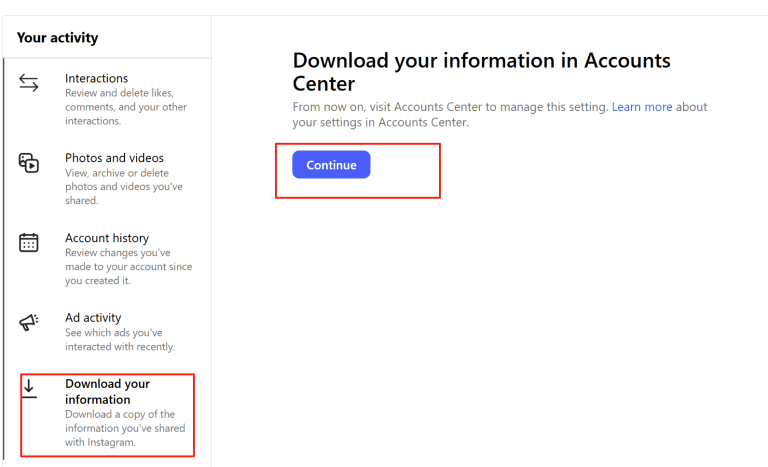This screenshot has height=467, width=768.
Task: Select the Download your information title
Action: coord(107,391)
